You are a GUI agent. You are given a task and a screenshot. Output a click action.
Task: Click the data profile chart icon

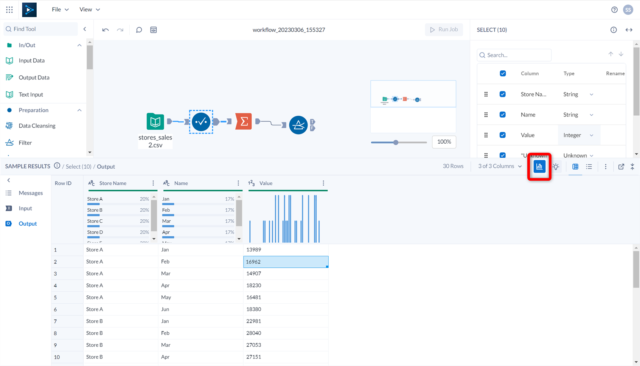(x=539, y=166)
